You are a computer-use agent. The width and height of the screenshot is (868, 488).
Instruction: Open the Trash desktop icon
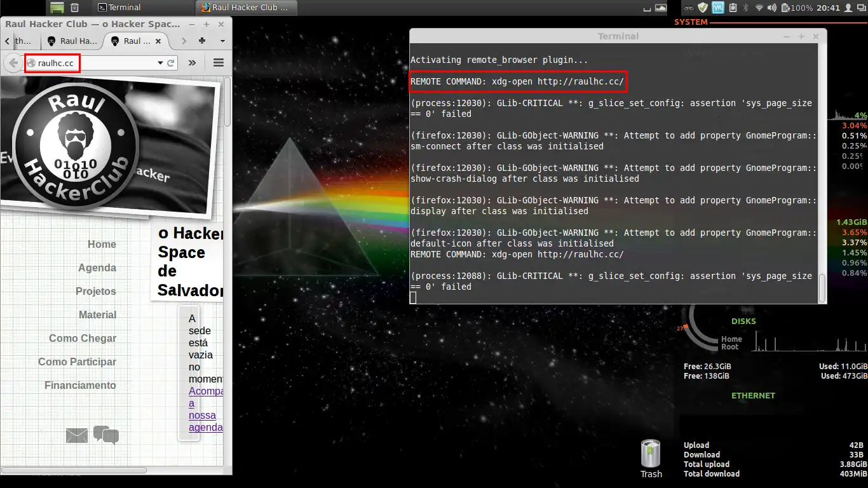pyautogui.click(x=651, y=459)
